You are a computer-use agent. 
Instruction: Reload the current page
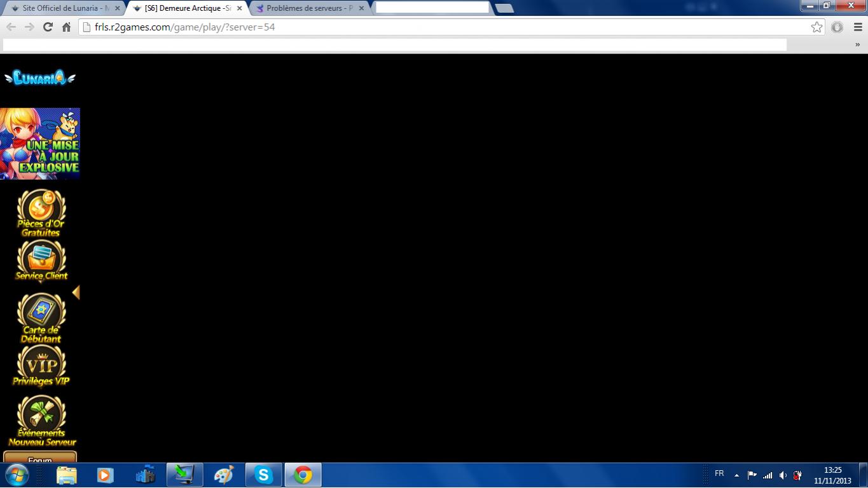(x=48, y=27)
